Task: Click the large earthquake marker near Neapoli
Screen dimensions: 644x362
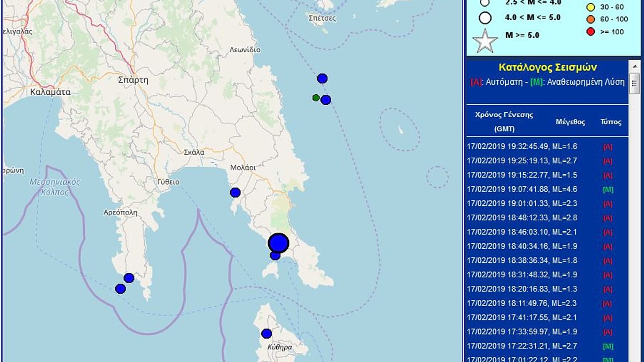Action: [x=278, y=243]
